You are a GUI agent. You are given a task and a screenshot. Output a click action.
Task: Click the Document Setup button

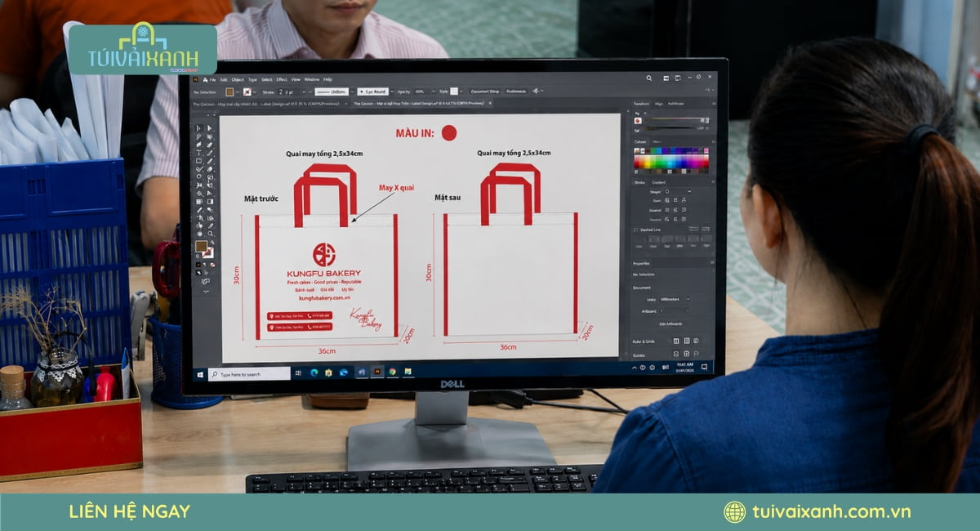tap(485, 91)
